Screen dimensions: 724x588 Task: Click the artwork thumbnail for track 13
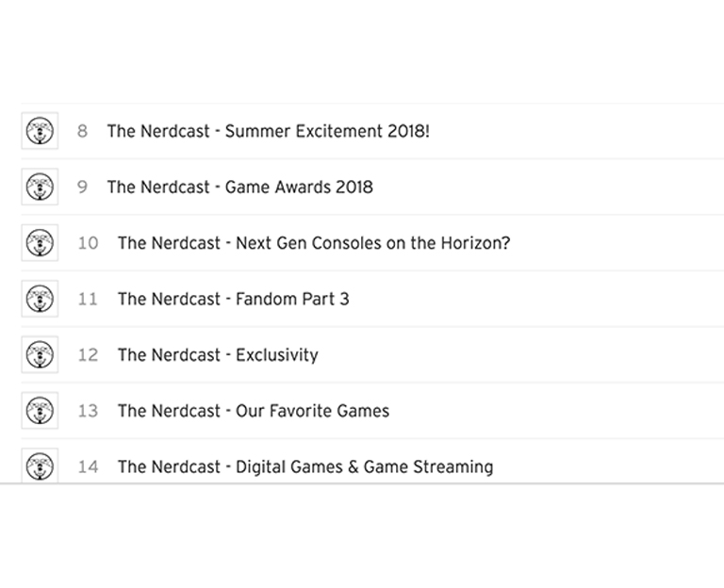coord(40,410)
